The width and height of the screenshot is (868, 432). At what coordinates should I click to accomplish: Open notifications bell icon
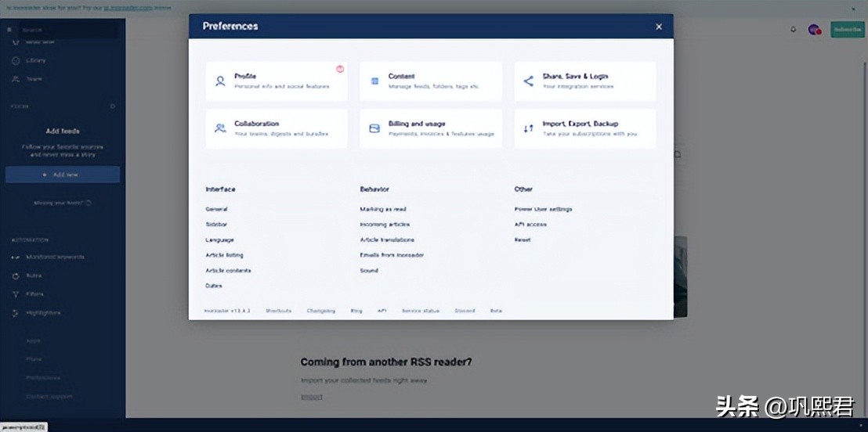tap(794, 30)
